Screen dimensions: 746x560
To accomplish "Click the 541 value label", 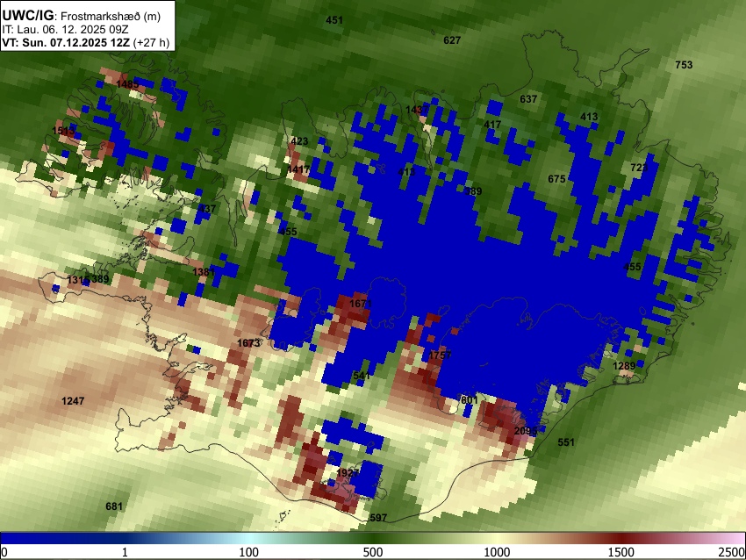I will point(362,376).
